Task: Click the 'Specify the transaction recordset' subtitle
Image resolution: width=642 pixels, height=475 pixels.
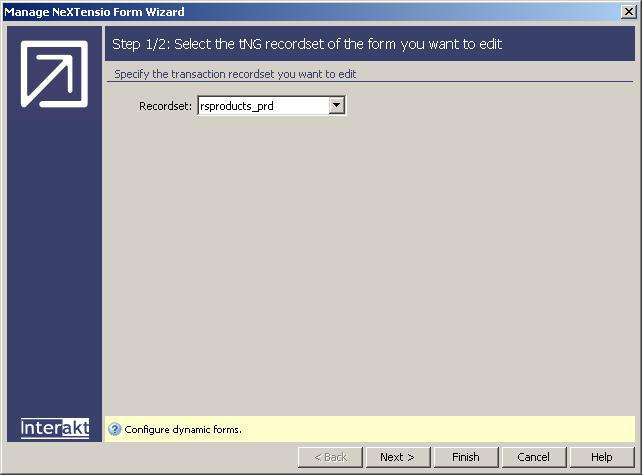Action: click(x=236, y=74)
